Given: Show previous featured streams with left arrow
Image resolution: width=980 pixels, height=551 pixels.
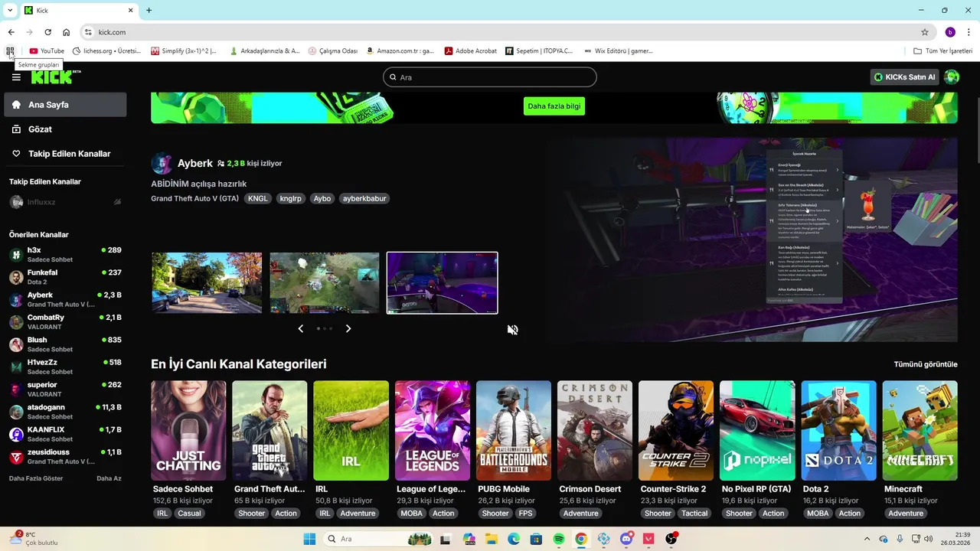Looking at the screenshot, I should pyautogui.click(x=300, y=328).
